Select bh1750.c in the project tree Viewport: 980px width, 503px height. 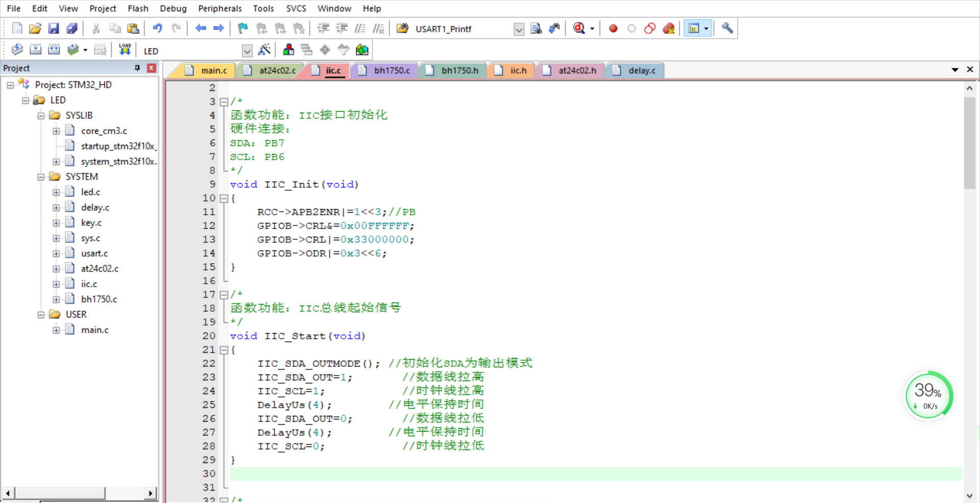[99, 299]
